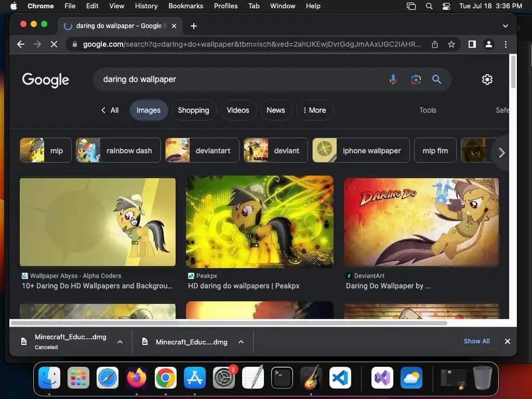The height and width of the screenshot is (399, 532).
Task: Stop loading the page with X button
Action: [54, 44]
